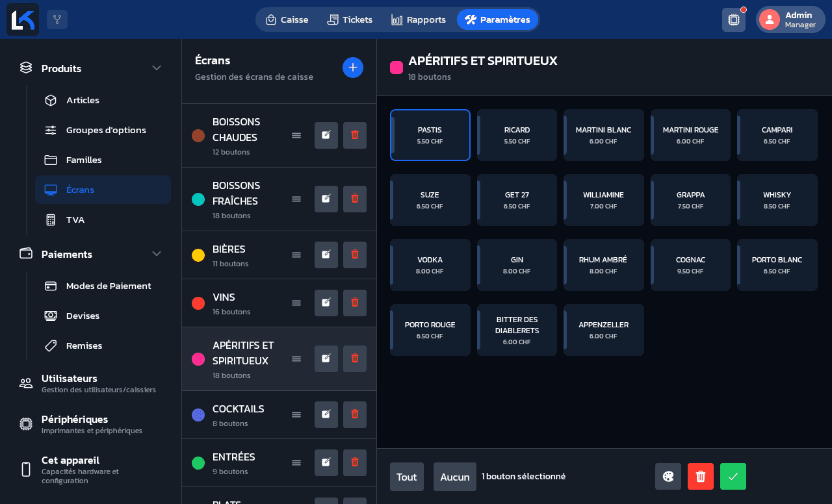Open the Tickets tab
This screenshot has width=832, height=504.
pyautogui.click(x=350, y=19)
